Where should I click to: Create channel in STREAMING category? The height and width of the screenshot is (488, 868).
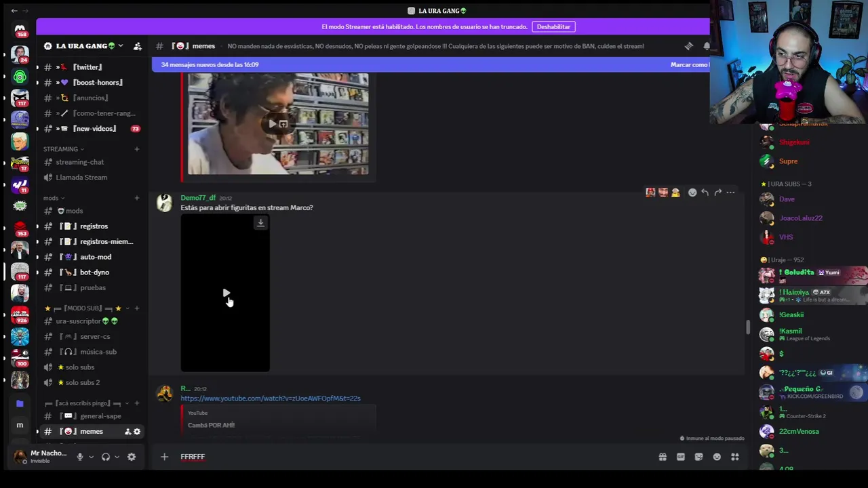(x=137, y=149)
